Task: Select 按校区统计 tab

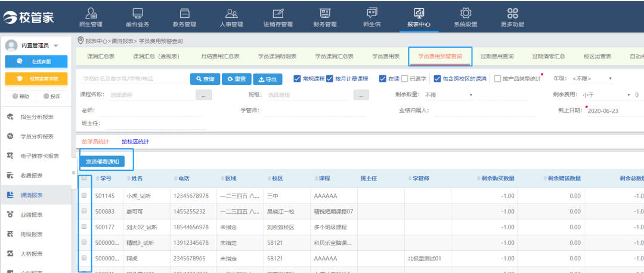Action: click(x=135, y=142)
